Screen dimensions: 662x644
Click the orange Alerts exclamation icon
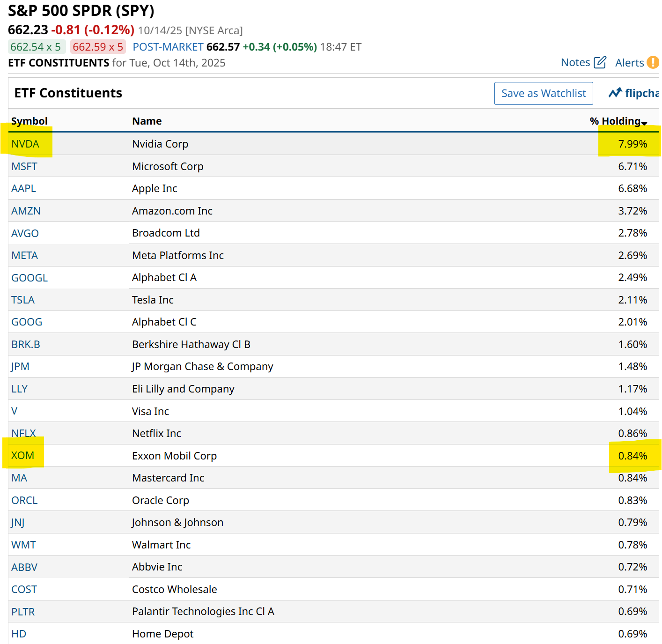point(653,62)
